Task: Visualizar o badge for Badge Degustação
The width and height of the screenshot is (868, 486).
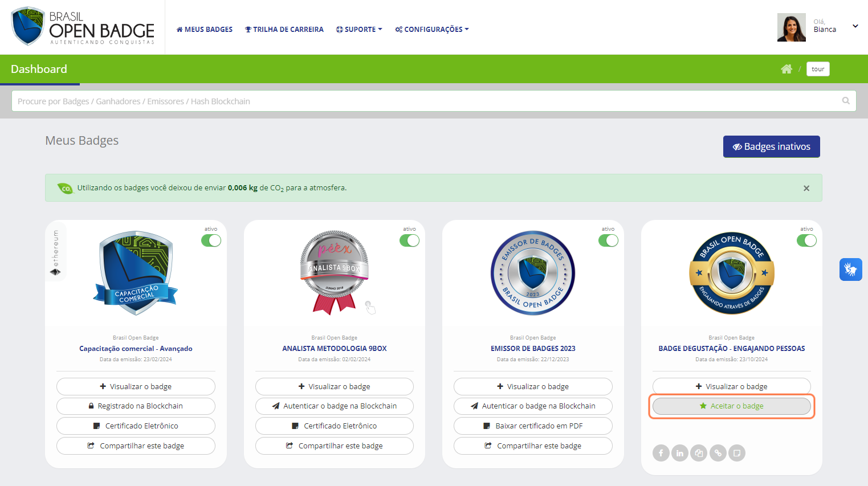Action: (732, 386)
